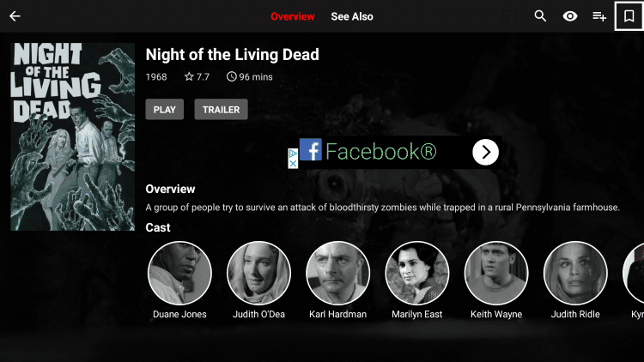644x362 pixels.
Task: Click the AdChoices triangle icon
Action: pyautogui.click(x=293, y=154)
